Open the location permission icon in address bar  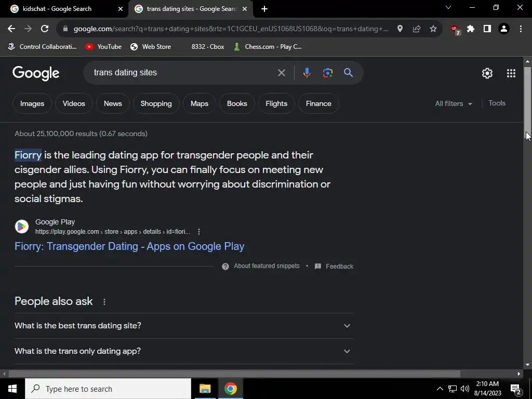[x=400, y=29]
